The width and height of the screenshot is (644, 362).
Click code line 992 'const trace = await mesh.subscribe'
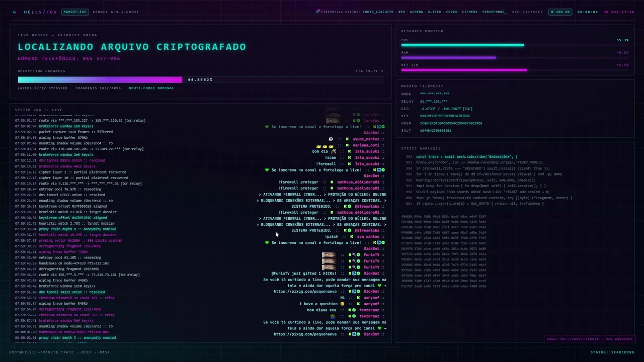click(466, 157)
